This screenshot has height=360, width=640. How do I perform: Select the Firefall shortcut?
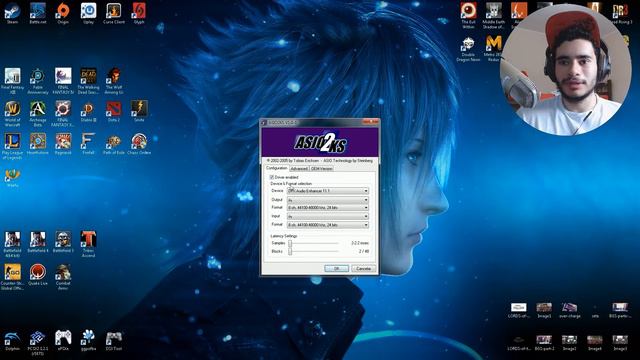[x=88, y=144]
